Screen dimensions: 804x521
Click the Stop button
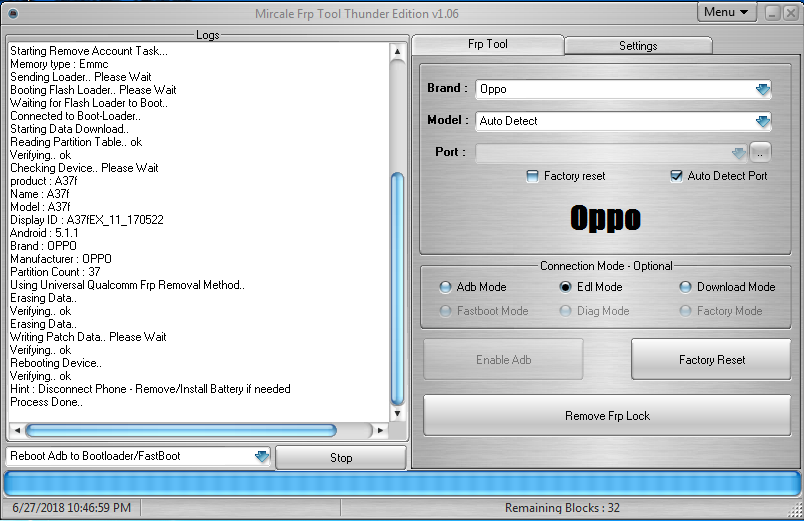tap(341, 457)
